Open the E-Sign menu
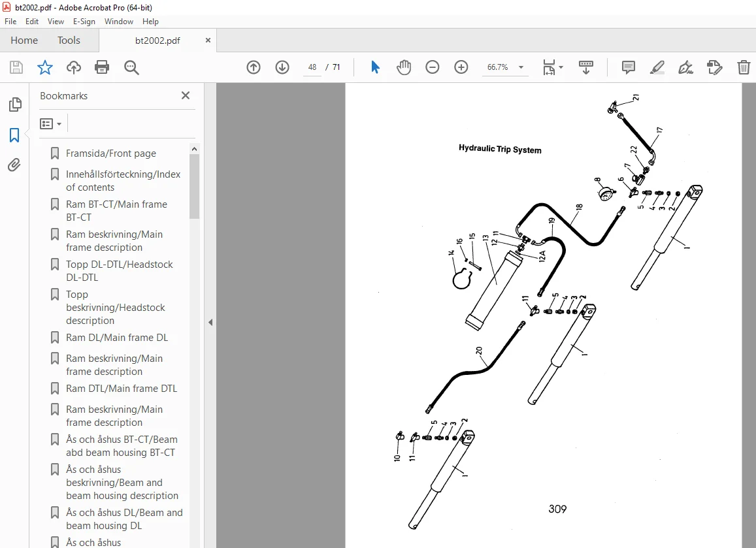Viewport: 756px width, 548px height. [x=84, y=22]
